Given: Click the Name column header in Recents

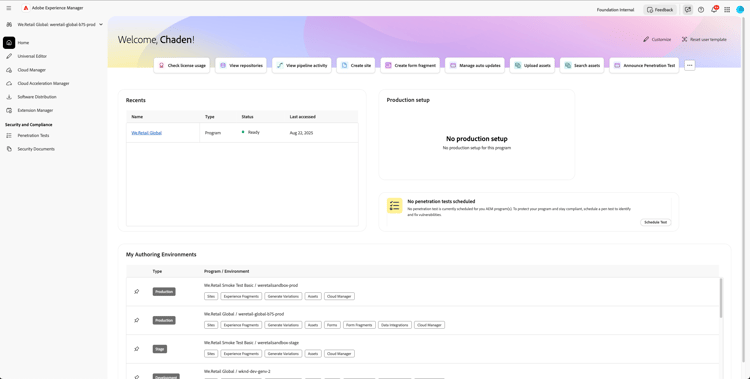Looking at the screenshot, I should [137, 117].
